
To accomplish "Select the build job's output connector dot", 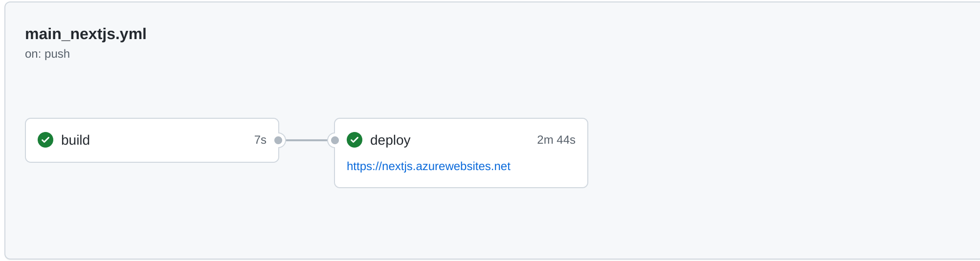I will (278, 140).
